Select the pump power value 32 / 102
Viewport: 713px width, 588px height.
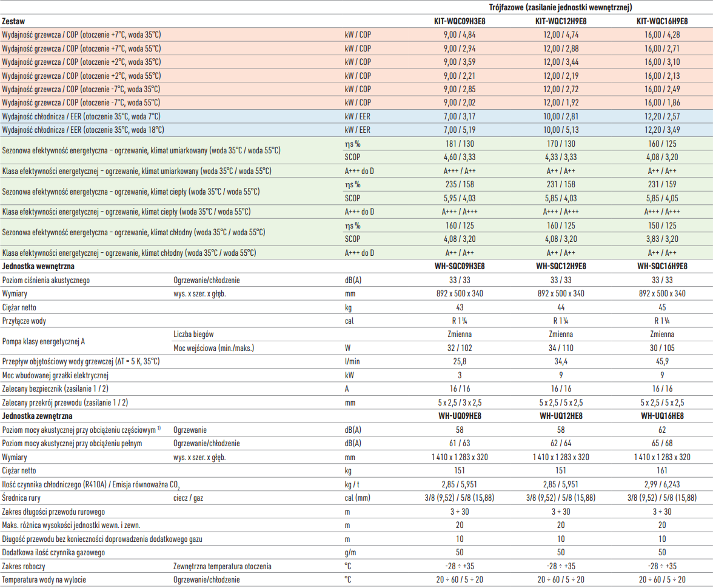(460, 348)
